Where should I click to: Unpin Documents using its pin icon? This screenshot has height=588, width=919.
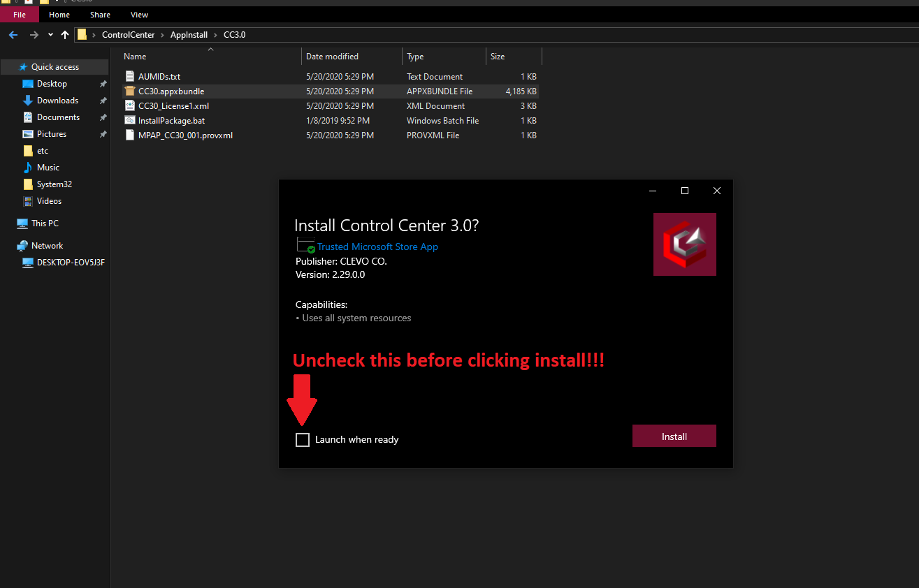[103, 117]
